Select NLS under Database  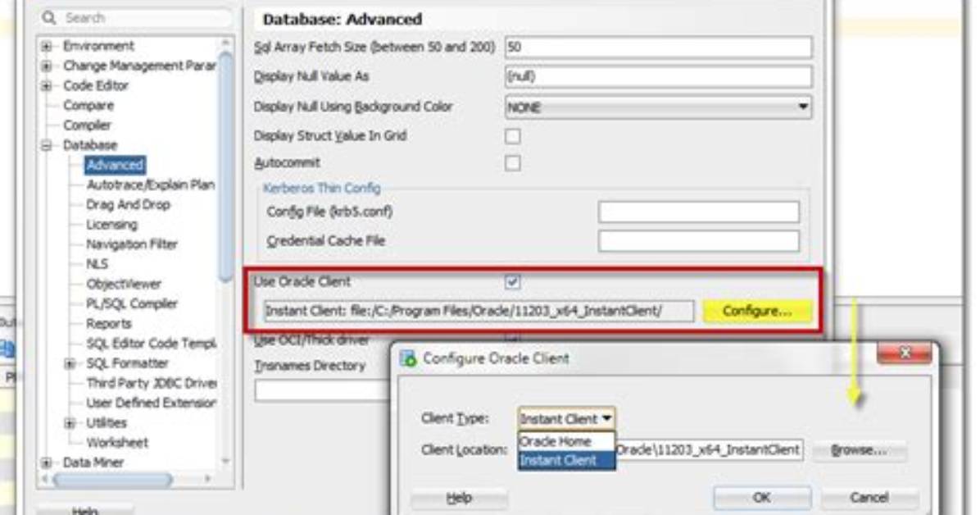[x=97, y=264]
